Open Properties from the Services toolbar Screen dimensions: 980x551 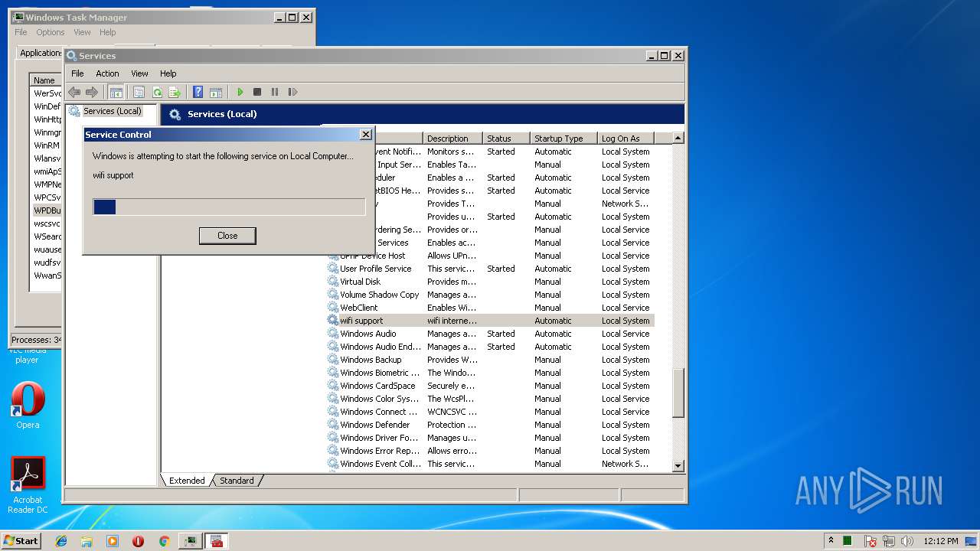(139, 92)
